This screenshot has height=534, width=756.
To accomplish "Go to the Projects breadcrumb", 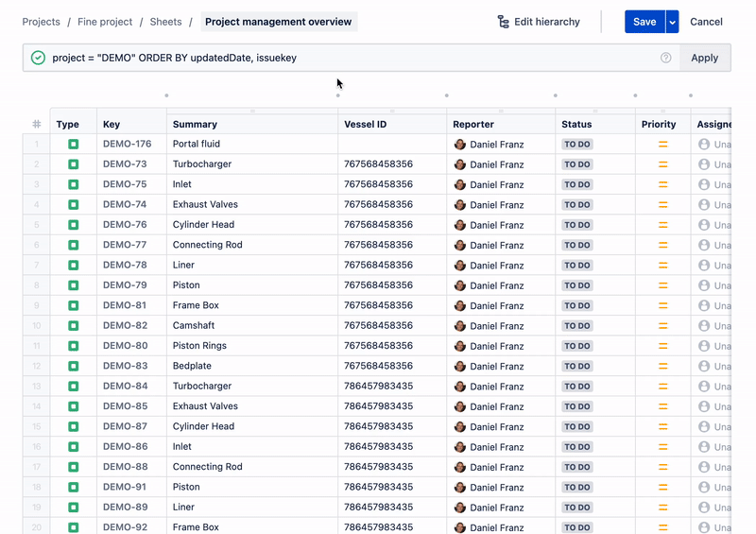I will (41, 22).
